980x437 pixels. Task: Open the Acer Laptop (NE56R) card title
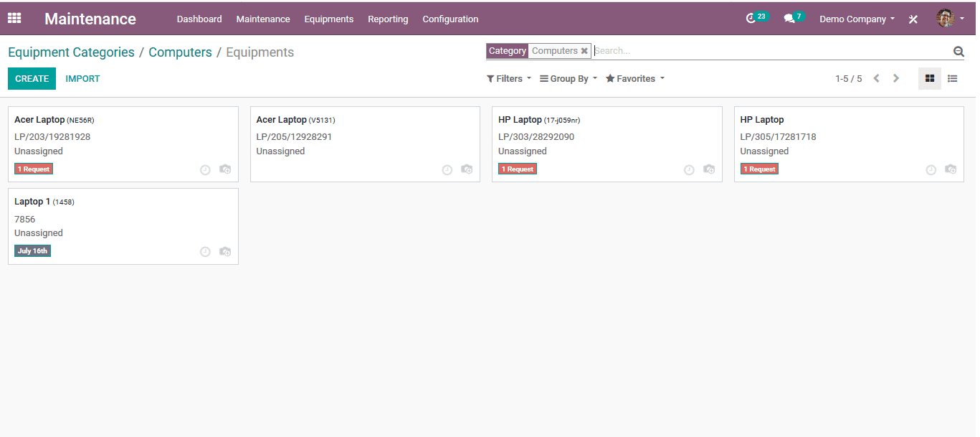click(54, 120)
